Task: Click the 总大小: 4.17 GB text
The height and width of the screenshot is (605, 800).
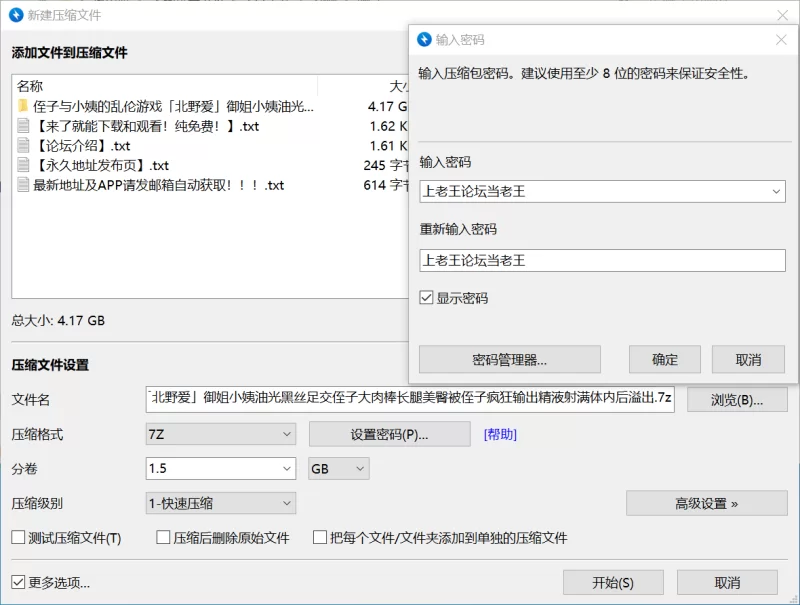Action: (58, 320)
